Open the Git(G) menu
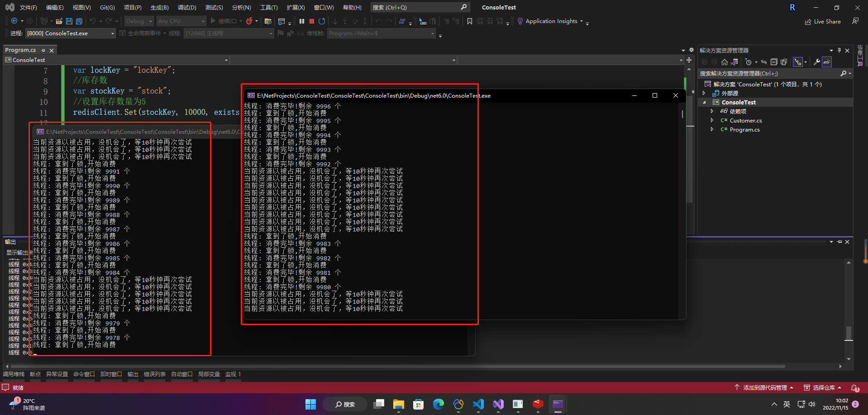 [x=107, y=7]
